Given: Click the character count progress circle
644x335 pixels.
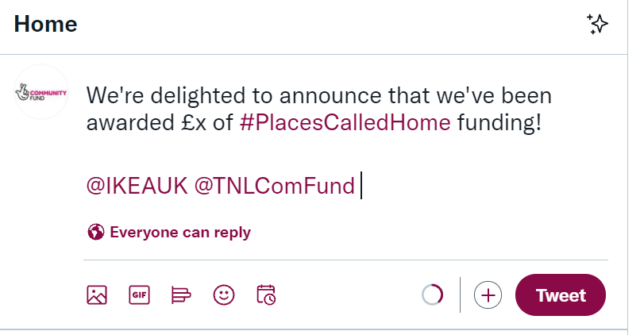Looking at the screenshot, I should [433, 295].
